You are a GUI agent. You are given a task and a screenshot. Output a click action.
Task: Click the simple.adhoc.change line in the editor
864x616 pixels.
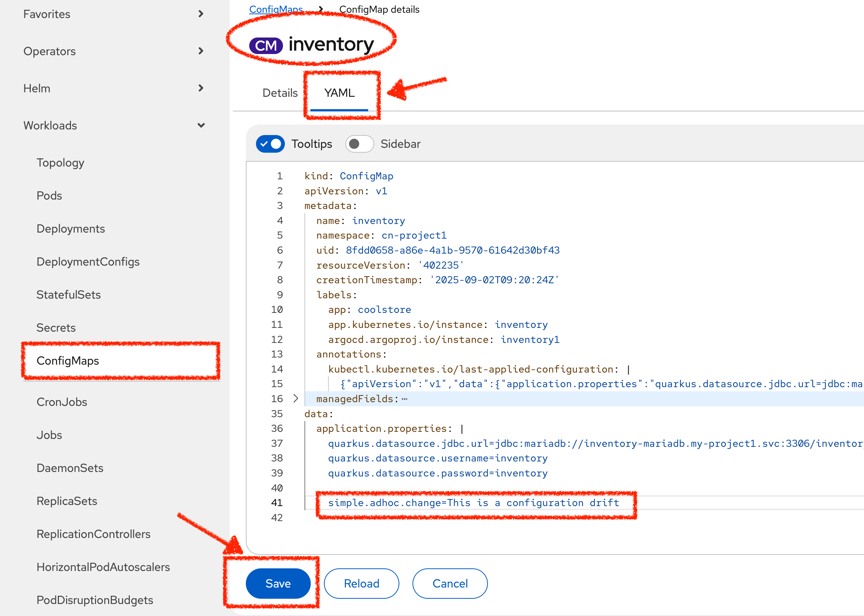(x=473, y=503)
